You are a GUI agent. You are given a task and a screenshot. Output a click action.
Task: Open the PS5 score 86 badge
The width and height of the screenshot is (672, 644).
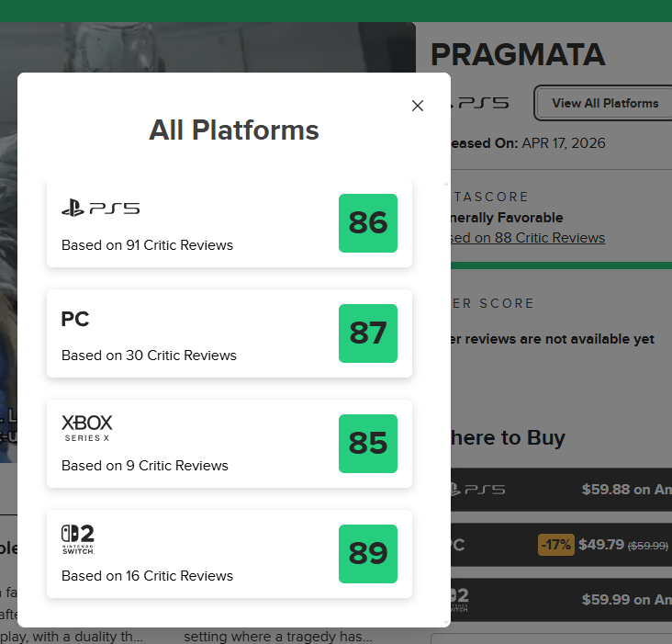368,223
